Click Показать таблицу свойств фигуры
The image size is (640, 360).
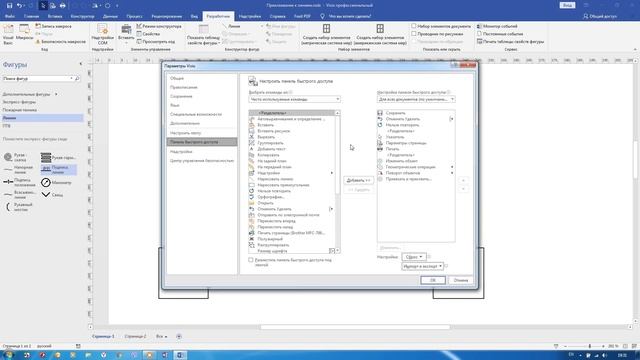point(204,34)
